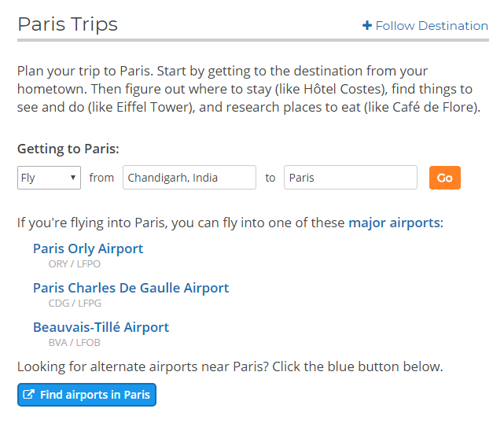Image resolution: width=504 pixels, height=427 pixels.
Task: Click the external link icon on blue button
Action: pos(28,394)
